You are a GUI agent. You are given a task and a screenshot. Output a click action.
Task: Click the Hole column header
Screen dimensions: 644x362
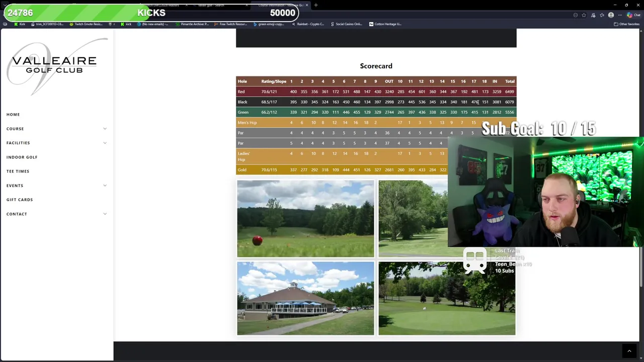(243, 81)
